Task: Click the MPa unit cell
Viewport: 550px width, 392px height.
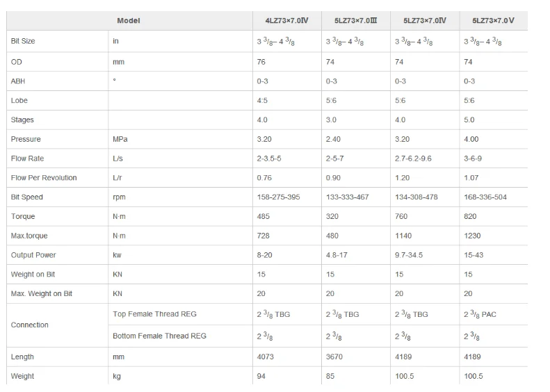Action: [x=120, y=139]
